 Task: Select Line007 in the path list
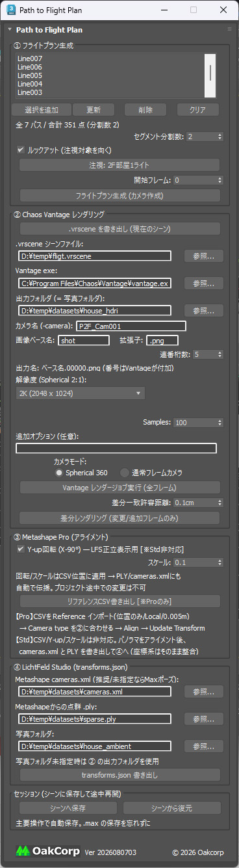[31, 59]
